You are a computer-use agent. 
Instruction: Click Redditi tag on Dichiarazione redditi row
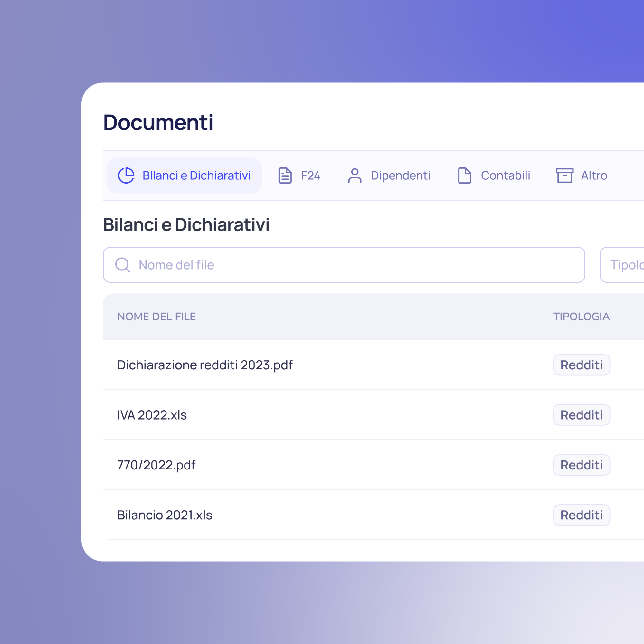(x=581, y=365)
